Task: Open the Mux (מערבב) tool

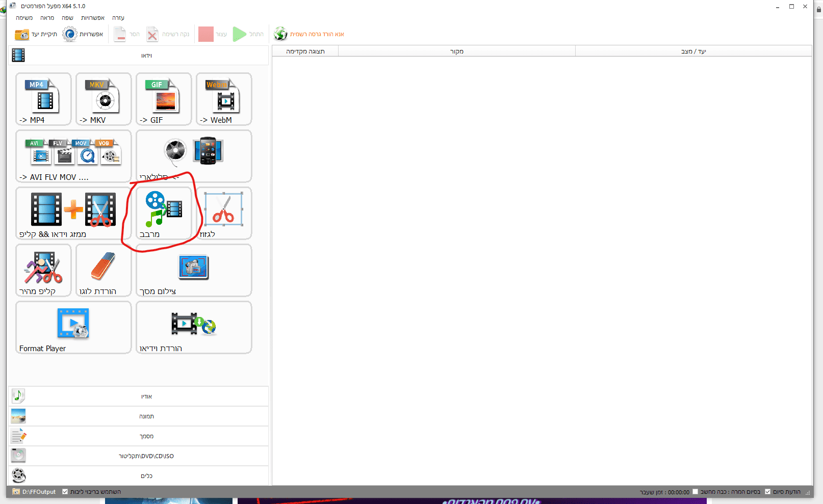Action: (164, 213)
